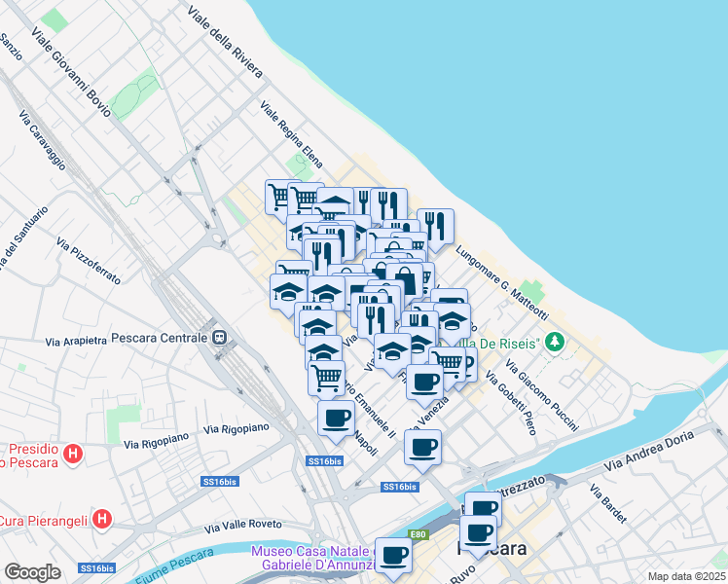Click the cafe marker beside Museo Casa Natale
Image resolution: width=728 pixels, height=584 pixels.
point(393,557)
